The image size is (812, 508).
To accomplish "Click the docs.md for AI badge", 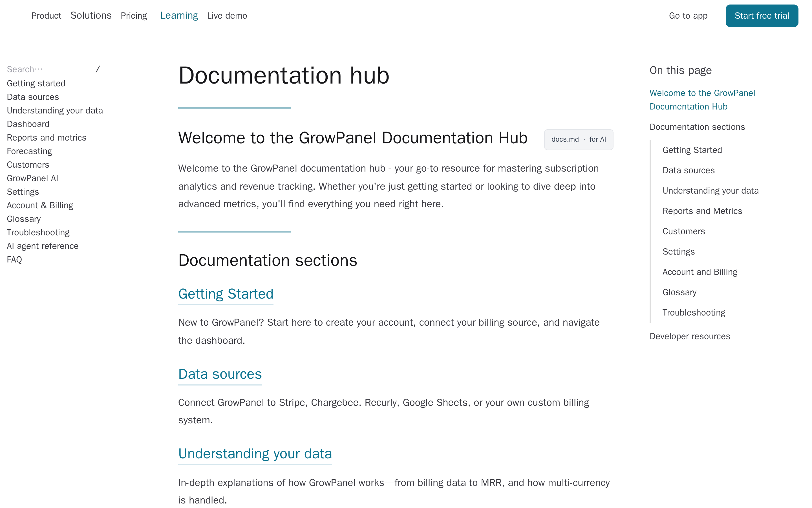I will (579, 139).
